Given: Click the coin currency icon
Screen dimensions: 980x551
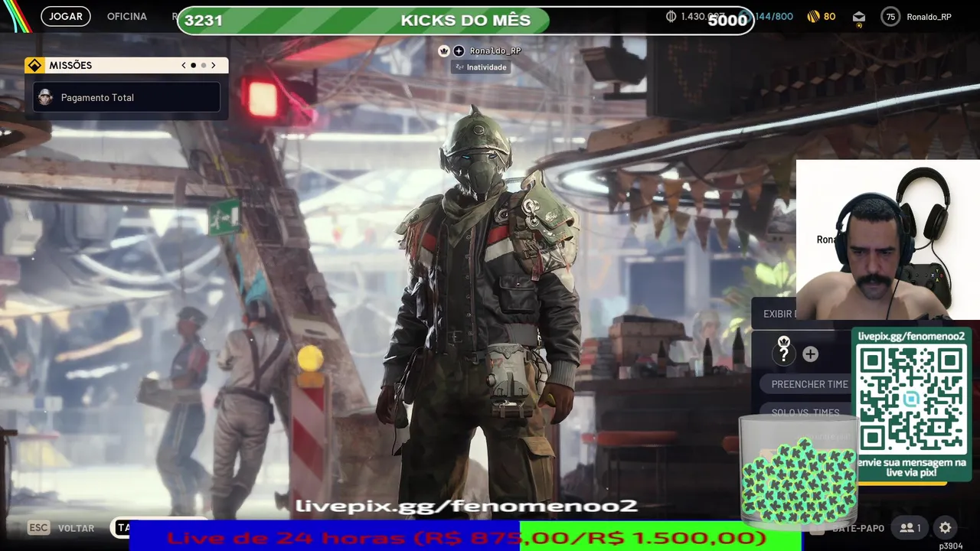Looking at the screenshot, I should point(671,16).
